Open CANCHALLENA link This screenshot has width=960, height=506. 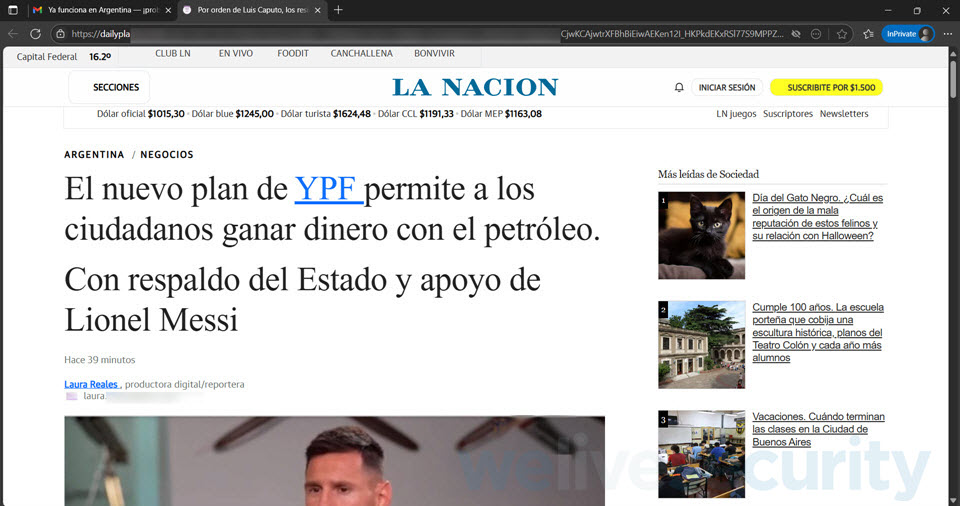pyautogui.click(x=362, y=53)
